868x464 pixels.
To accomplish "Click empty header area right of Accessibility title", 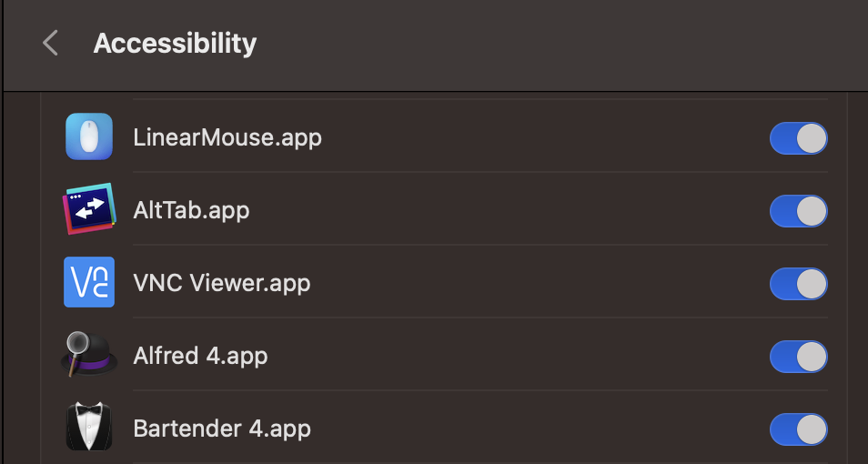I will [x=546, y=43].
